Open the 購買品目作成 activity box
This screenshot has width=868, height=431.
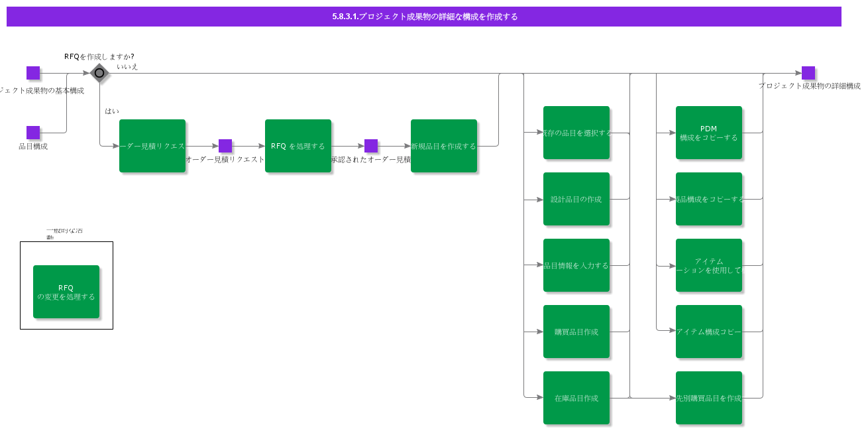pyautogui.click(x=576, y=332)
